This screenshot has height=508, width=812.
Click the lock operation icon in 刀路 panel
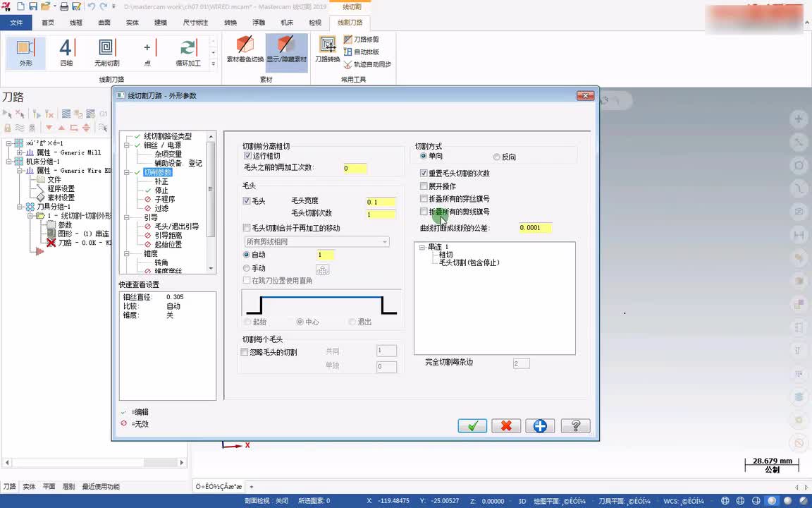pos(7,128)
